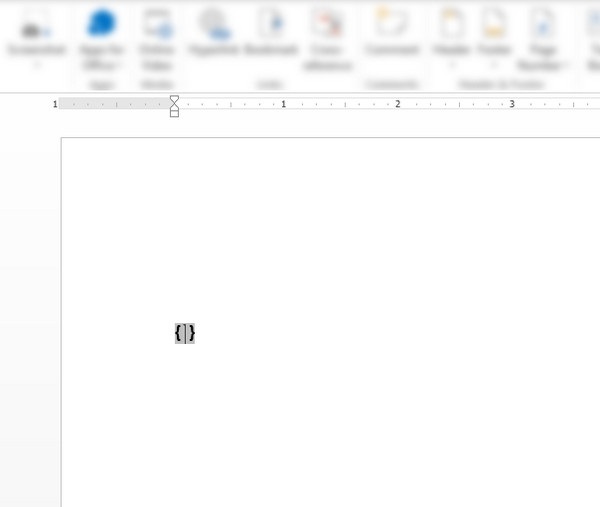Click the Screenshot icon in the ribbon
The image size is (600, 507).
click(35, 24)
